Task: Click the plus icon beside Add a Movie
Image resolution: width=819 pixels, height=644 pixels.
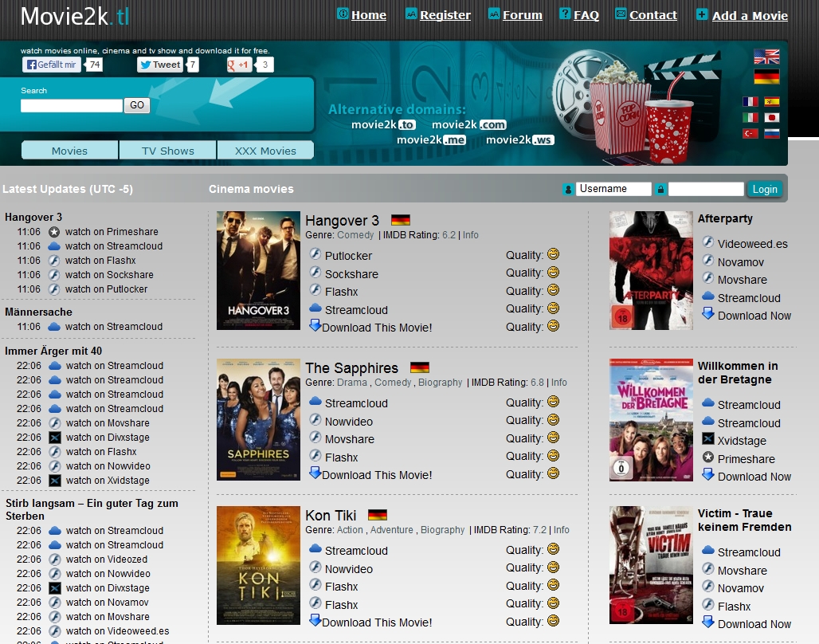Action: 702,14
